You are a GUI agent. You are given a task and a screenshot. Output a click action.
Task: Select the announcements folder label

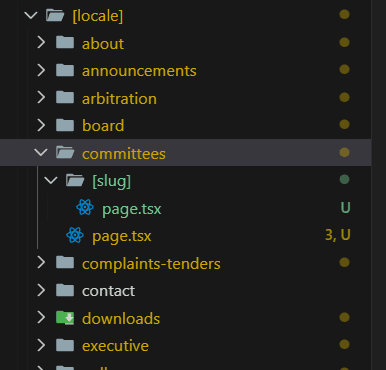tap(139, 71)
